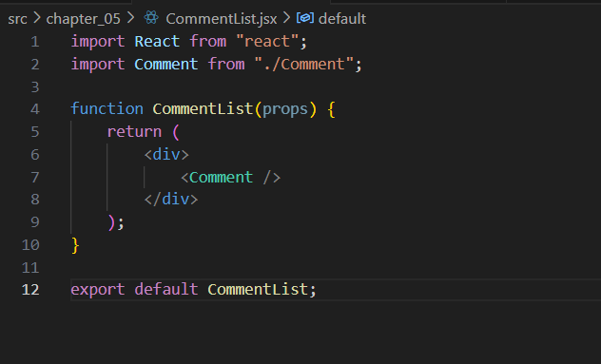Click 'React' identifier on line 1

[157, 42]
